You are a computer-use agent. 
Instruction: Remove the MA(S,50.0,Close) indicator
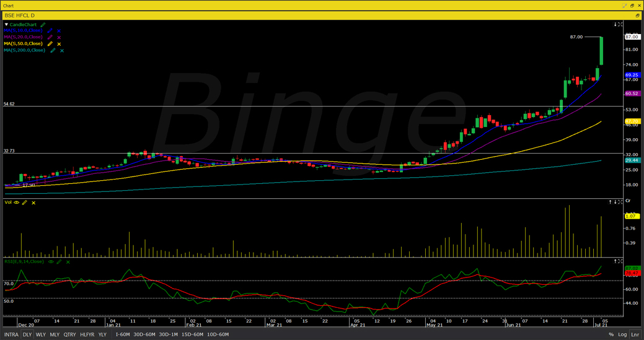tap(59, 44)
